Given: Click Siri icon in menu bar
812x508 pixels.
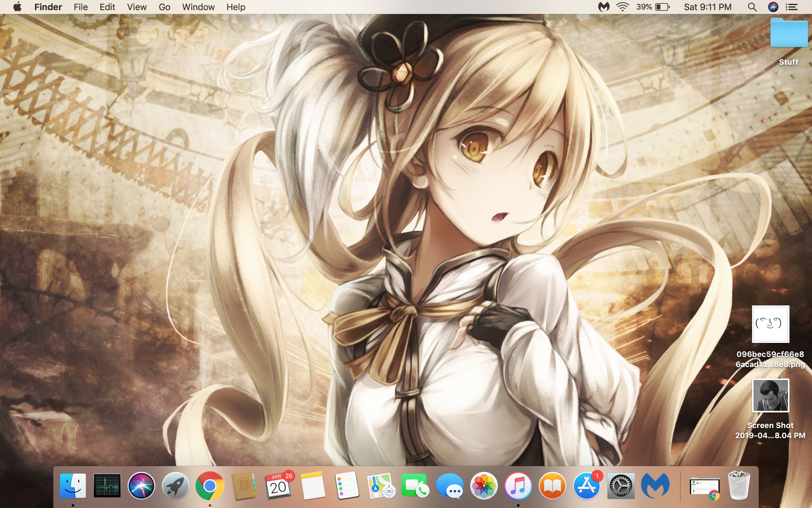Looking at the screenshot, I should [773, 7].
